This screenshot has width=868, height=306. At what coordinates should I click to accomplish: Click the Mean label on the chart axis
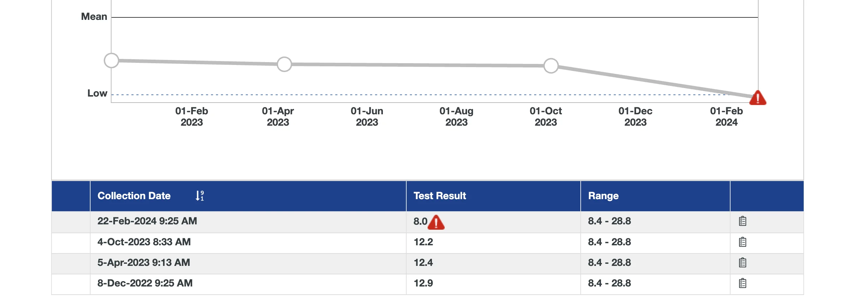tap(94, 17)
